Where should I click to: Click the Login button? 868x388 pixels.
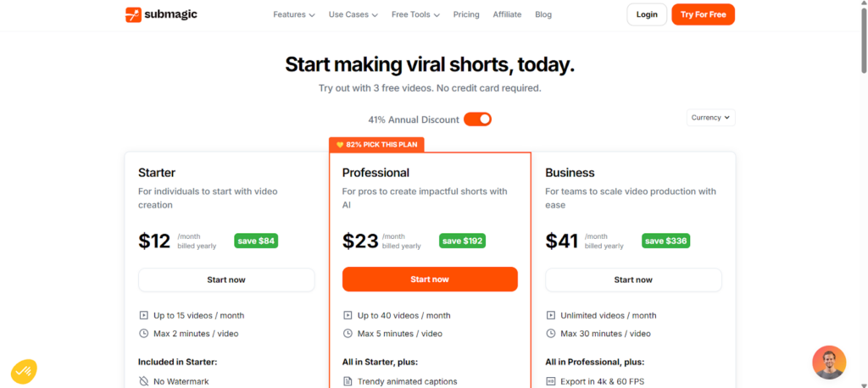click(647, 15)
